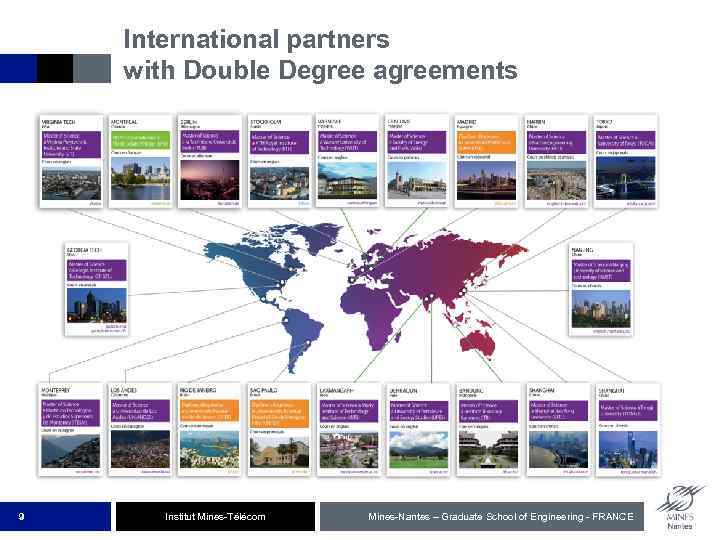Open the Sao Paulo building photo
Screen dimensions: 720x540
click(280, 452)
